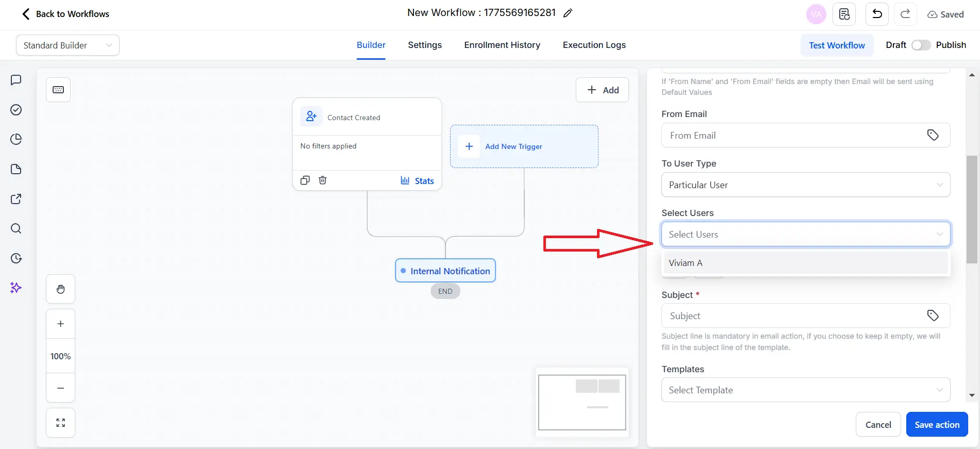
Task: Open version history document icon
Action: click(x=844, y=14)
